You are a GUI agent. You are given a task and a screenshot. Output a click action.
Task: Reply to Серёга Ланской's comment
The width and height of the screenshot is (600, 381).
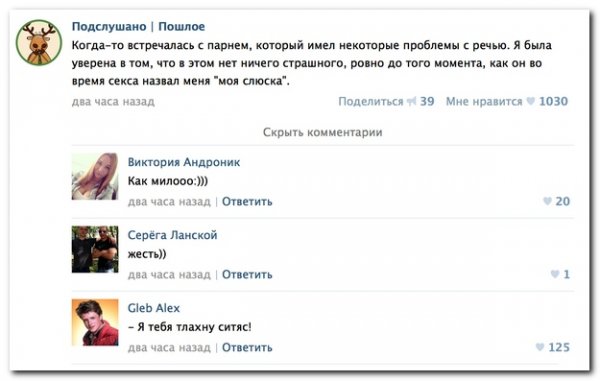point(247,275)
